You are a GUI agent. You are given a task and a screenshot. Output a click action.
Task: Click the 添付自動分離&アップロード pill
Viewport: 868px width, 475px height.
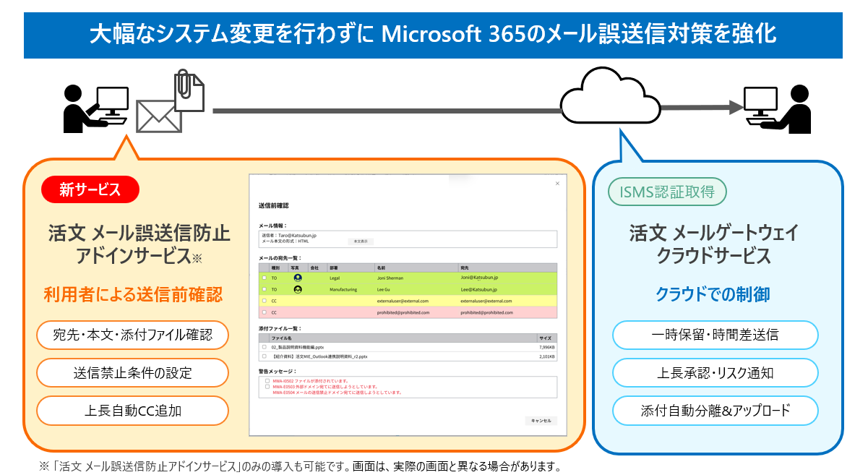click(716, 411)
